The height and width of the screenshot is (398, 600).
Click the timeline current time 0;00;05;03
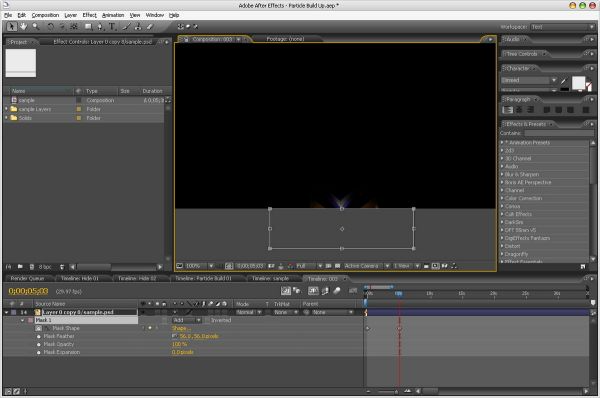coord(28,291)
